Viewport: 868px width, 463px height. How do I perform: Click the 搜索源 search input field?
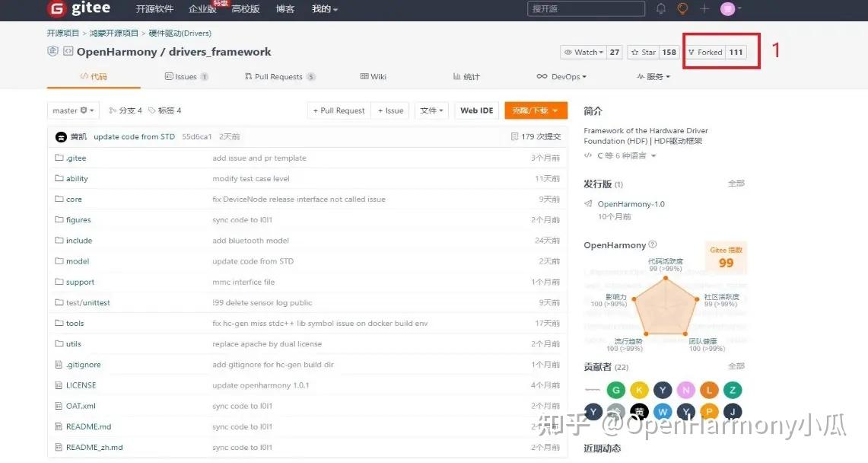[585, 8]
